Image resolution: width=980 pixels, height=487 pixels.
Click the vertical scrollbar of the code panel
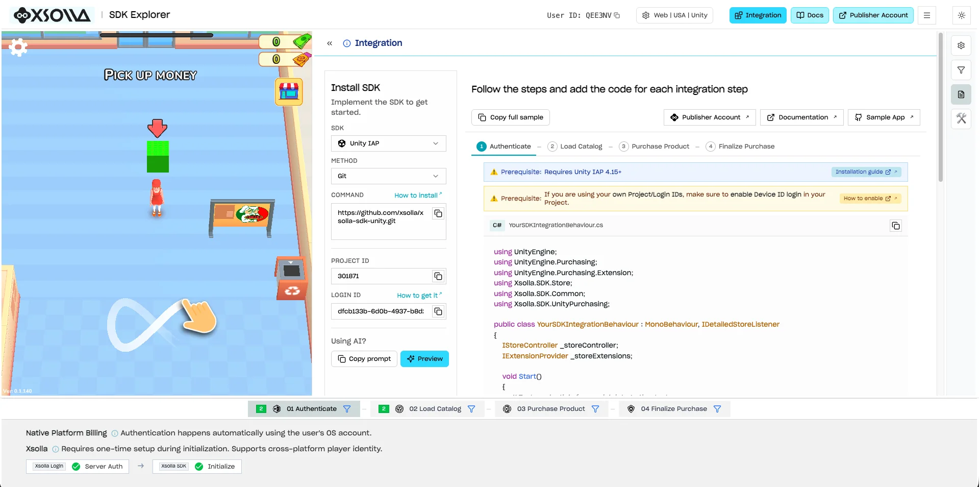[941, 107]
